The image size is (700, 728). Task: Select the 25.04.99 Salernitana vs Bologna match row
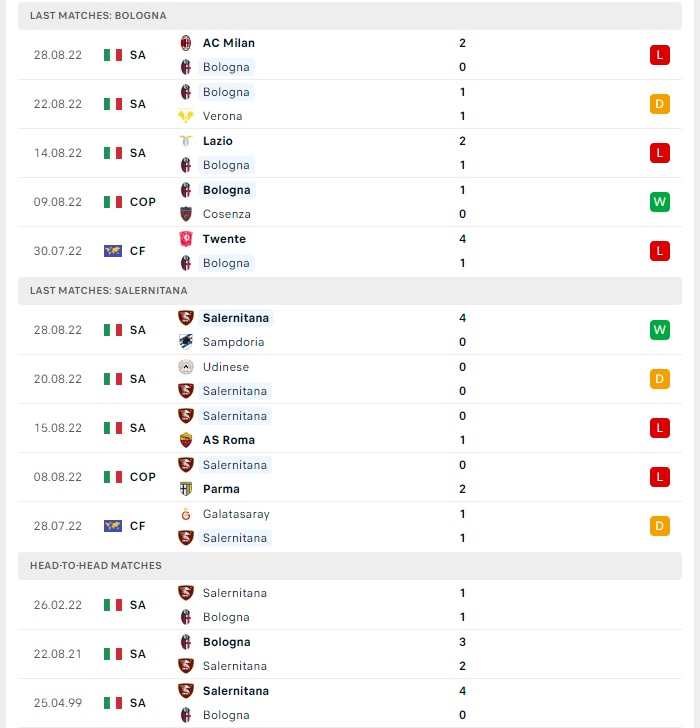point(350,703)
